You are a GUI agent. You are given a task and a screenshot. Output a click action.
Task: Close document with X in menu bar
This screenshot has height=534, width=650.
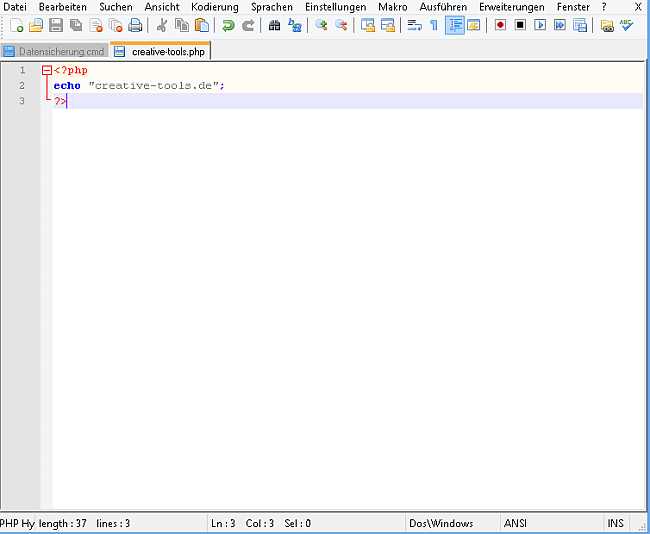point(638,7)
